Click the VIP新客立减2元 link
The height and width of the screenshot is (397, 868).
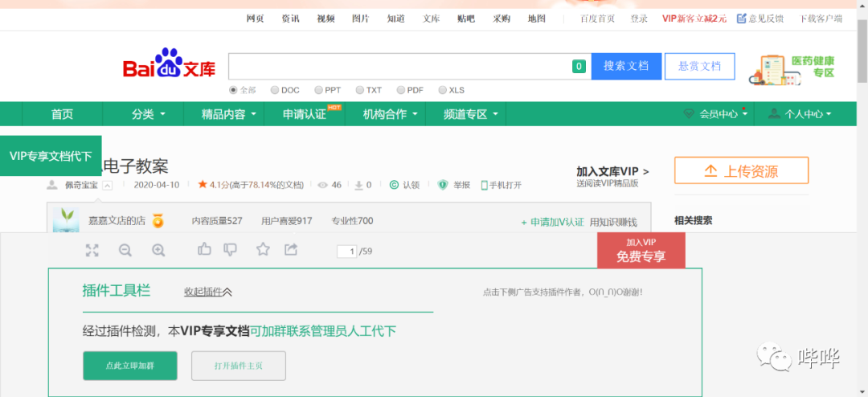tap(694, 18)
